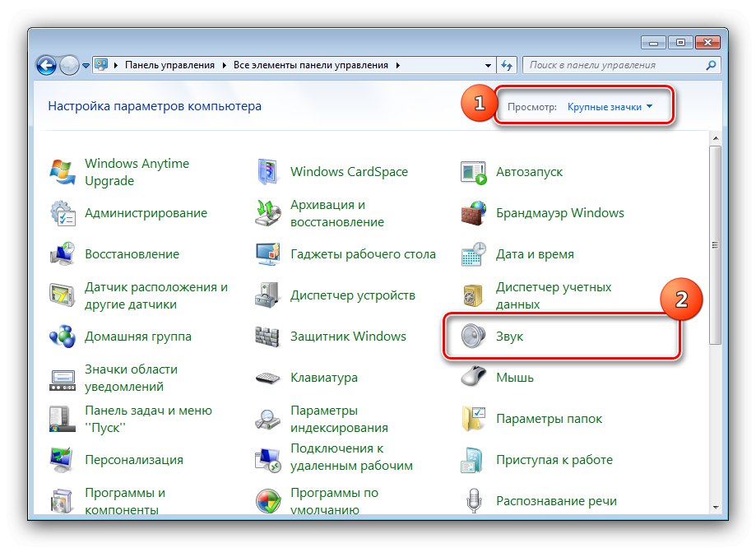Open the Брандмауэр Windows text link
Screen dimensions: 756x548
(x=560, y=213)
